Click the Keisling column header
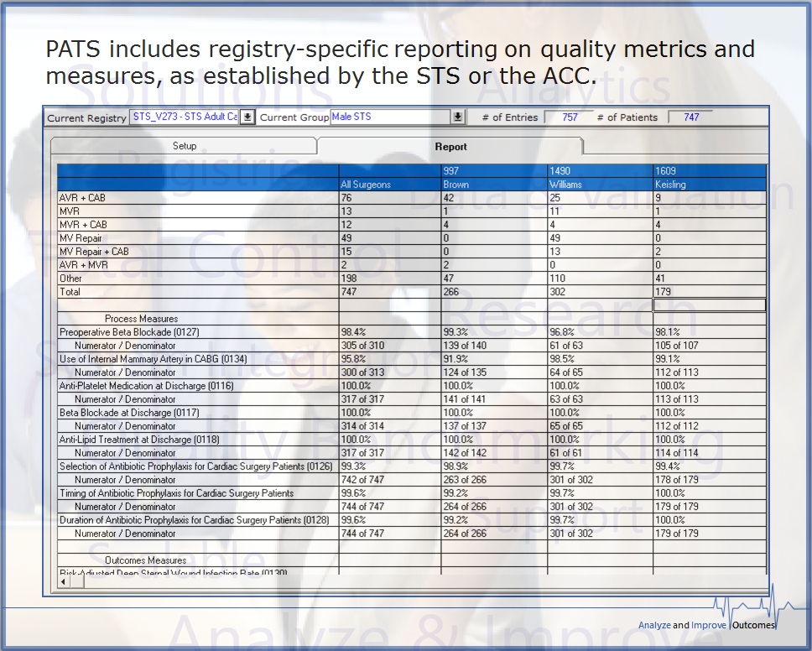The image size is (812, 651). [x=710, y=185]
